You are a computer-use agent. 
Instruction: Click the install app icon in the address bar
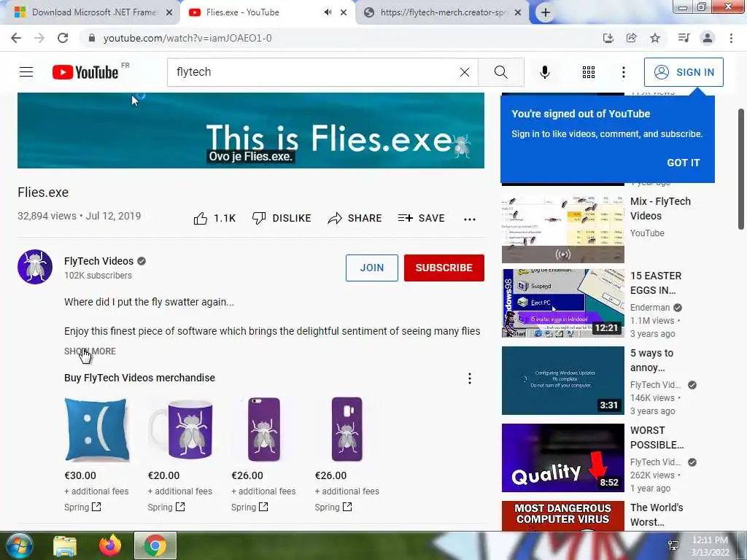pyautogui.click(x=608, y=38)
